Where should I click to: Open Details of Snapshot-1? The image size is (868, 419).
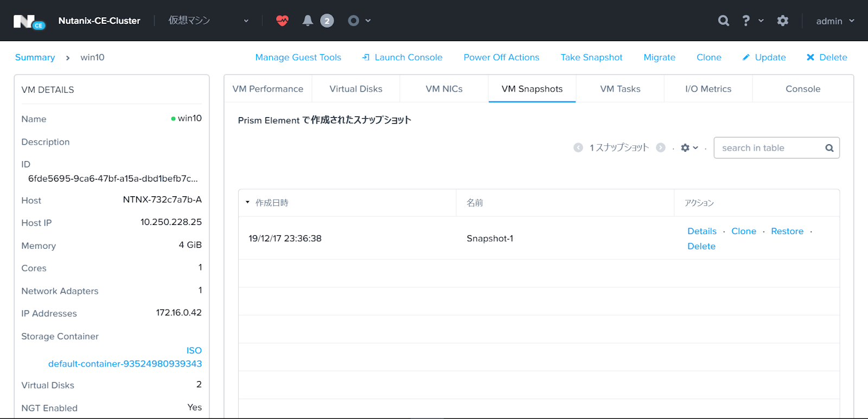(702, 231)
